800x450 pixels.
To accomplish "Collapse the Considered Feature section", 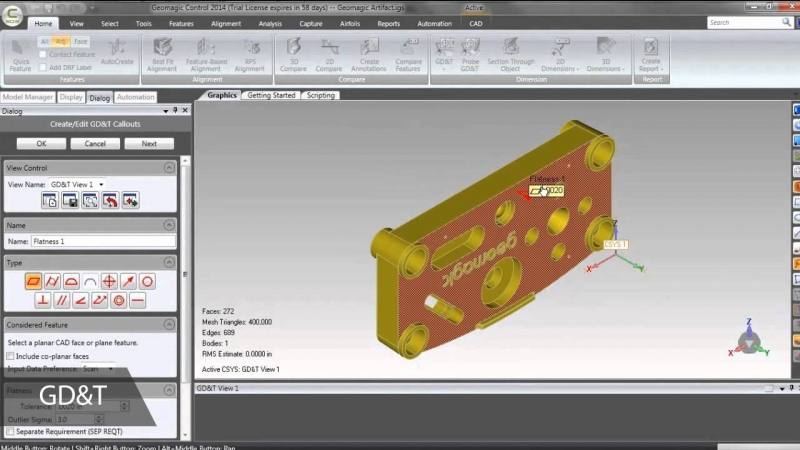I will click(169, 324).
